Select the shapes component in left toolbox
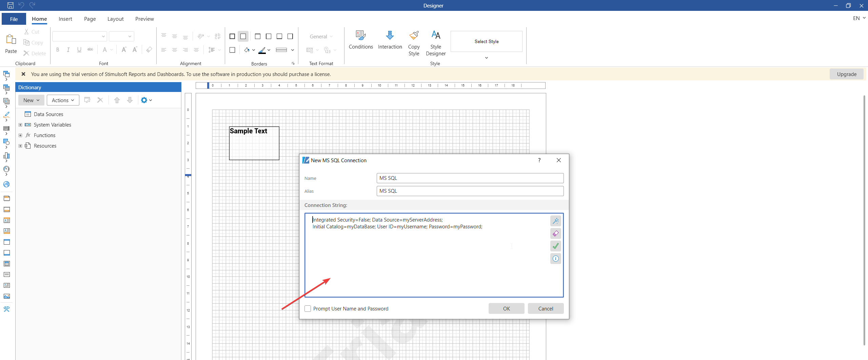Image resolution: width=868 pixels, height=360 pixels. [x=6, y=142]
